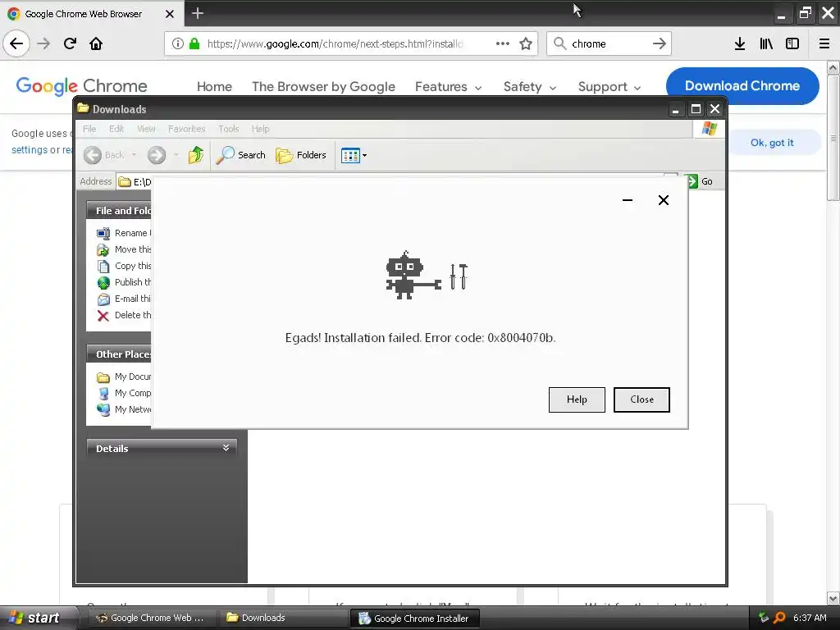This screenshot has width=840, height=630.
Task: Click the Google Chrome logo
Action: tap(81, 86)
